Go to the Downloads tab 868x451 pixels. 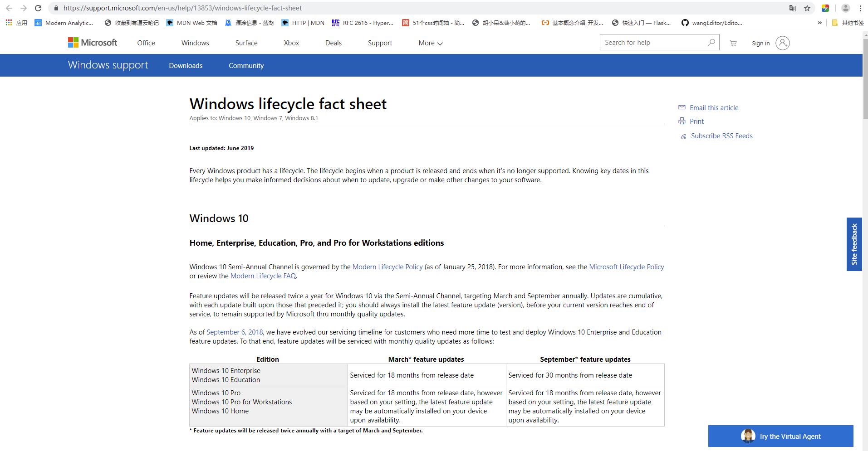(x=186, y=65)
